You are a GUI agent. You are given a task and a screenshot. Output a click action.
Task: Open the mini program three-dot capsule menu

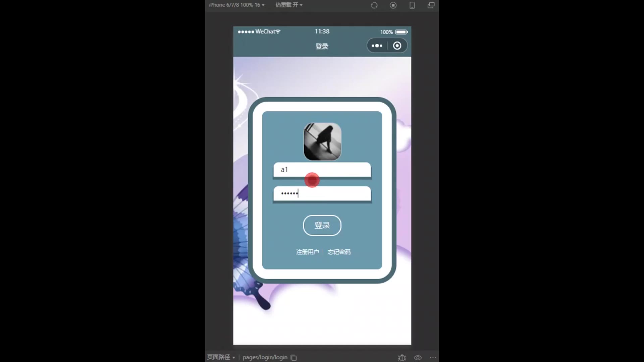coord(377,46)
